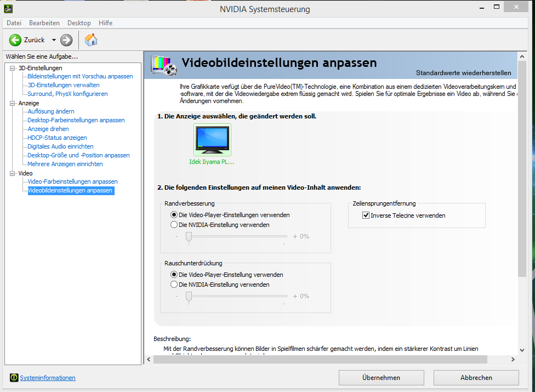The height and width of the screenshot is (392, 535).
Task: Open the Hilfe menu
Action: point(105,23)
